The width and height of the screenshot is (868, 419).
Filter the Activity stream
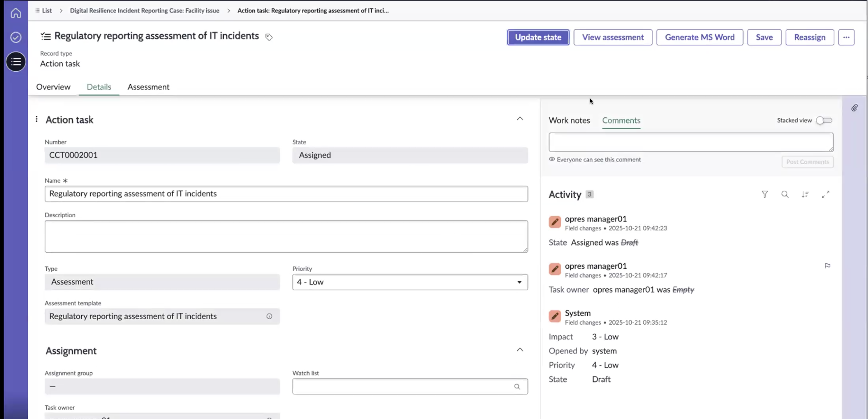coord(765,194)
